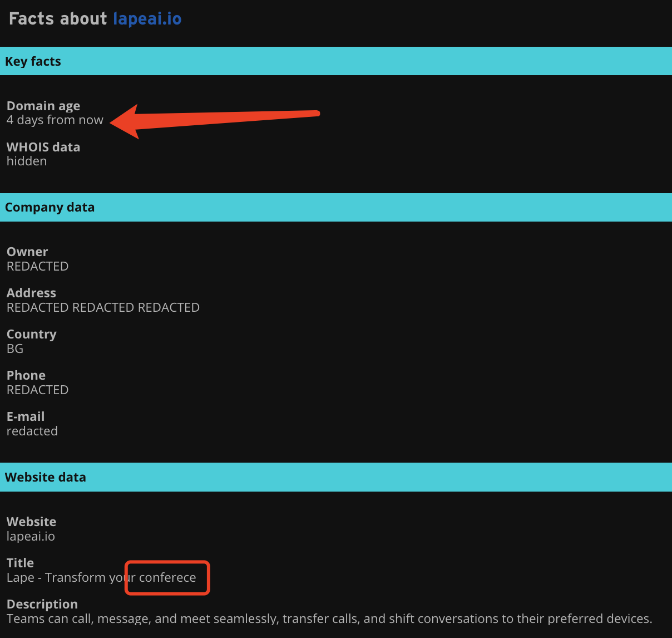The image size is (672, 638).
Task: Click the 'redacted' e-mail value
Action: pyautogui.click(x=32, y=431)
